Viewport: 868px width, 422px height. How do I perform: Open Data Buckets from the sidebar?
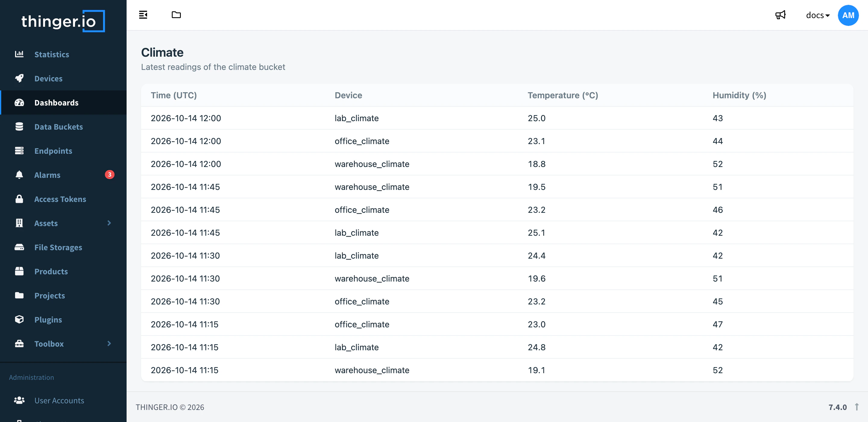(x=63, y=127)
